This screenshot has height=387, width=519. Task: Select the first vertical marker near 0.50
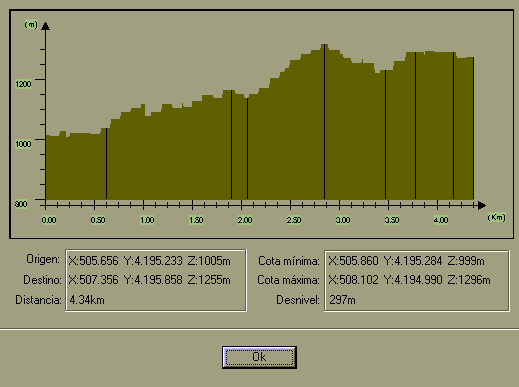pos(106,164)
